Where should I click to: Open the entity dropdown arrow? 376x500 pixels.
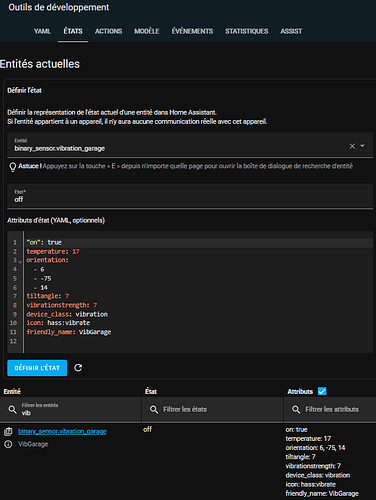363,146
